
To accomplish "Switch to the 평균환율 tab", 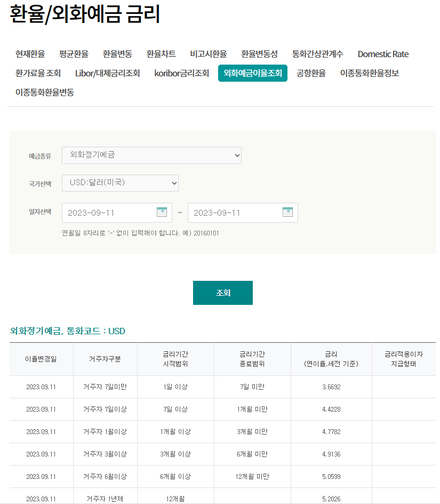I will [x=74, y=54].
